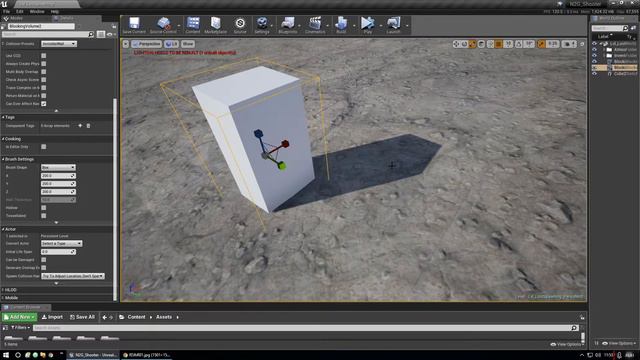Collapse the Brush Settings section
The height and width of the screenshot is (360, 640).
(x=3, y=159)
